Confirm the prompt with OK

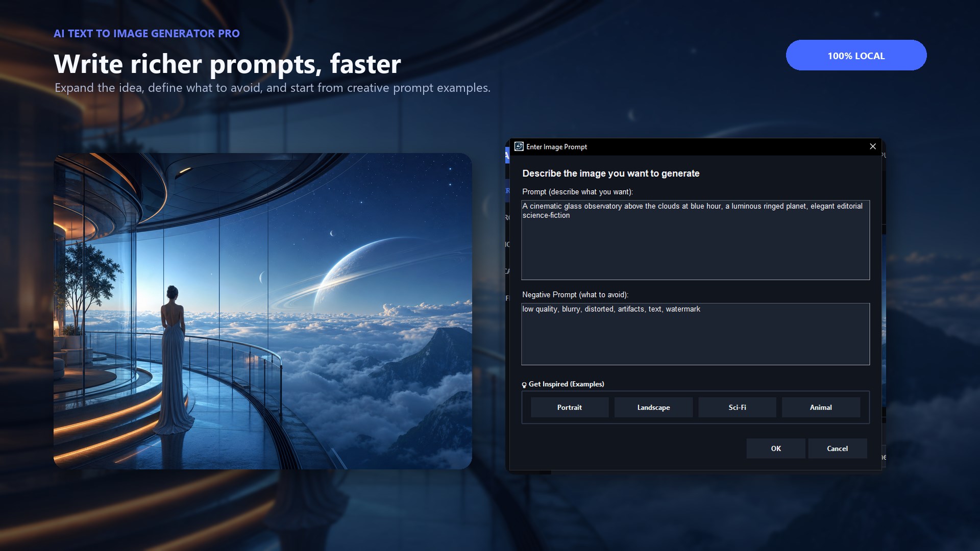click(776, 448)
